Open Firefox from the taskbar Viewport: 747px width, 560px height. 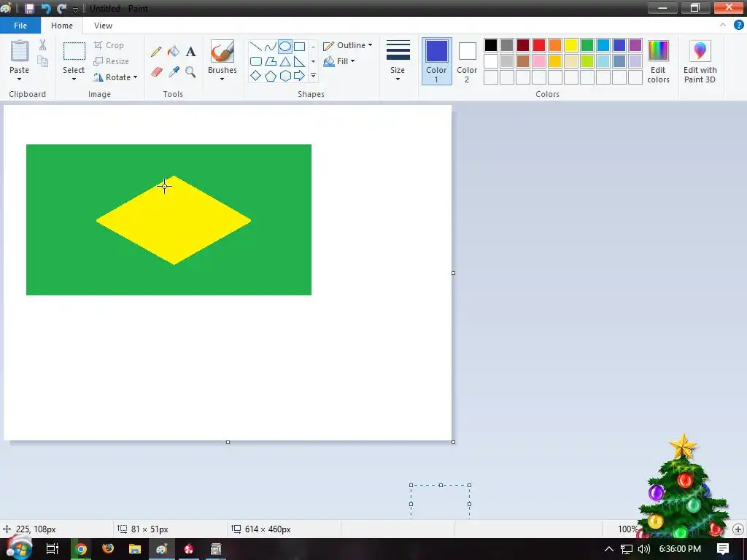(108, 549)
